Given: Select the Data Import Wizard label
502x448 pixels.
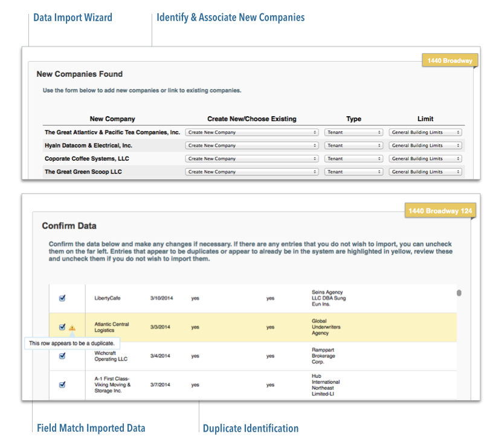Looking at the screenshot, I should [72, 18].
